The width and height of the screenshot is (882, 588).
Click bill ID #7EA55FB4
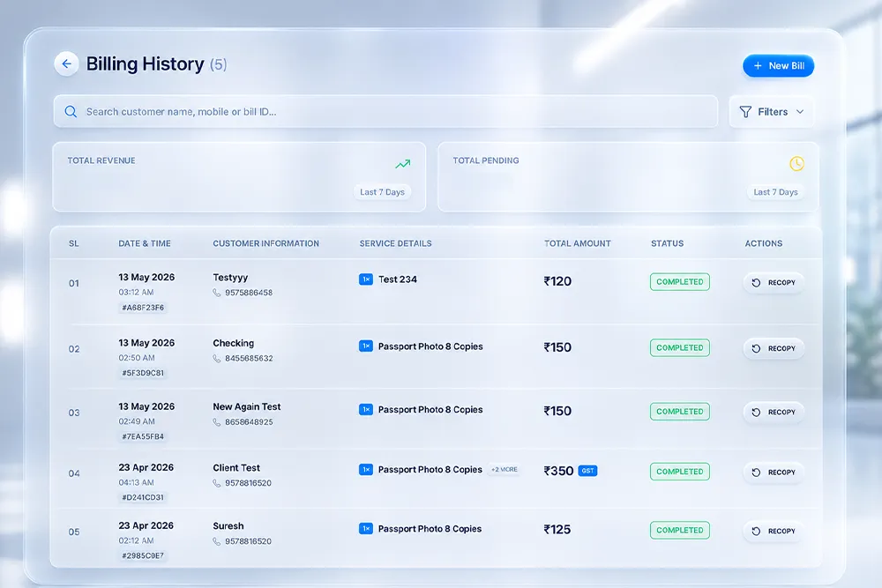[x=143, y=436]
